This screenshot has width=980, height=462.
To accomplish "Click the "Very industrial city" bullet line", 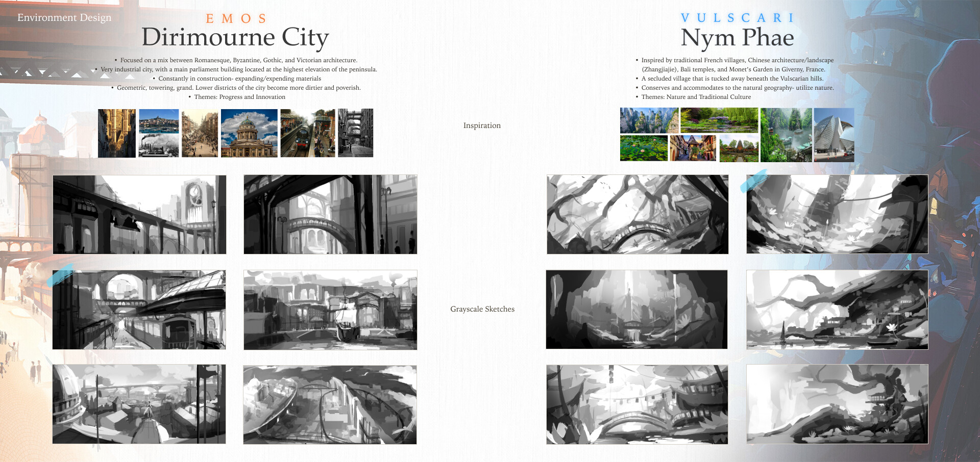I will click(236, 69).
